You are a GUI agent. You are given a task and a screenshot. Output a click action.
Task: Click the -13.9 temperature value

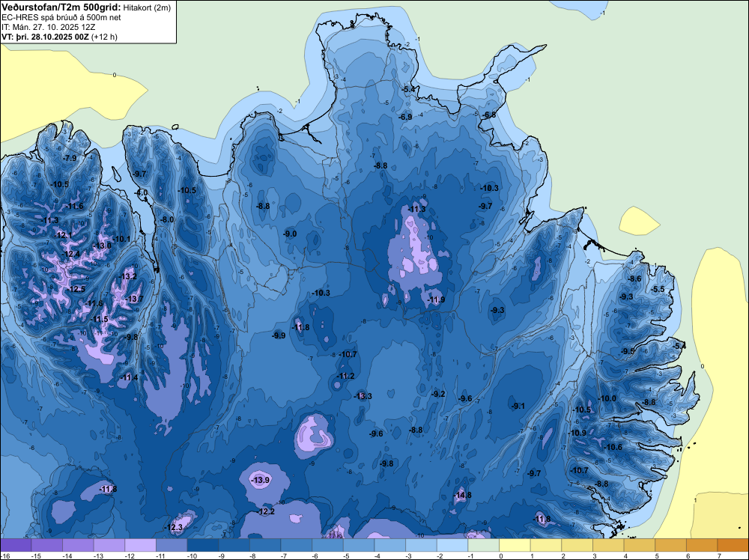pyautogui.click(x=261, y=480)
